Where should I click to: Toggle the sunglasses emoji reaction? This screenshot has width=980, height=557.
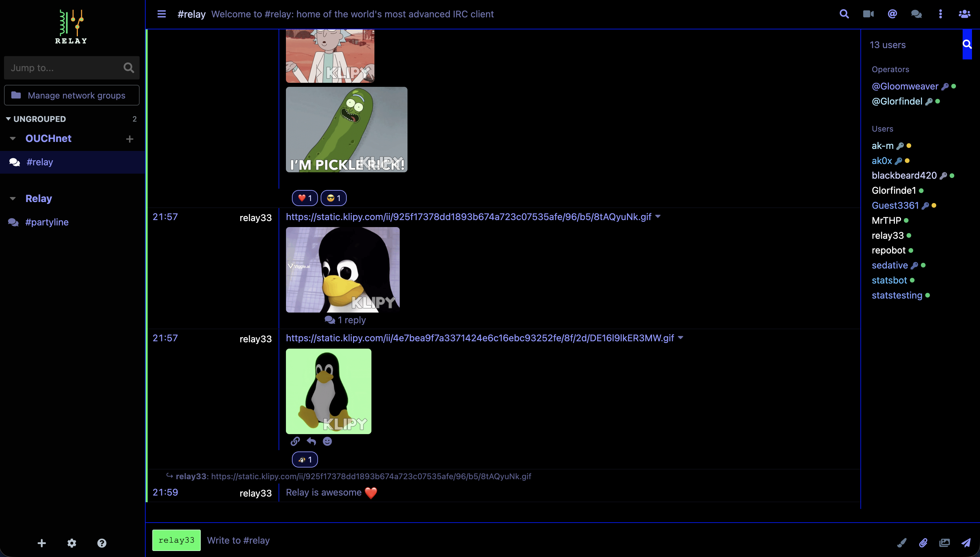(x=333, y=198)
